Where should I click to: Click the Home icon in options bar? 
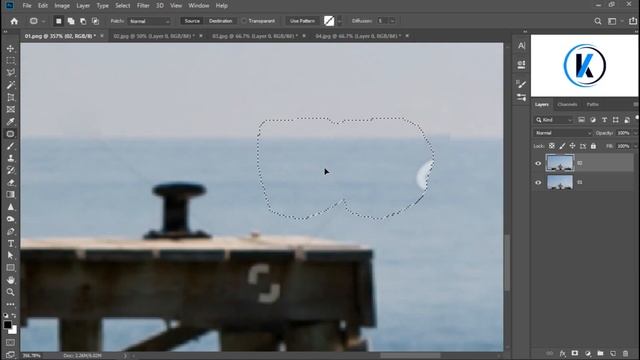point(14,21)
